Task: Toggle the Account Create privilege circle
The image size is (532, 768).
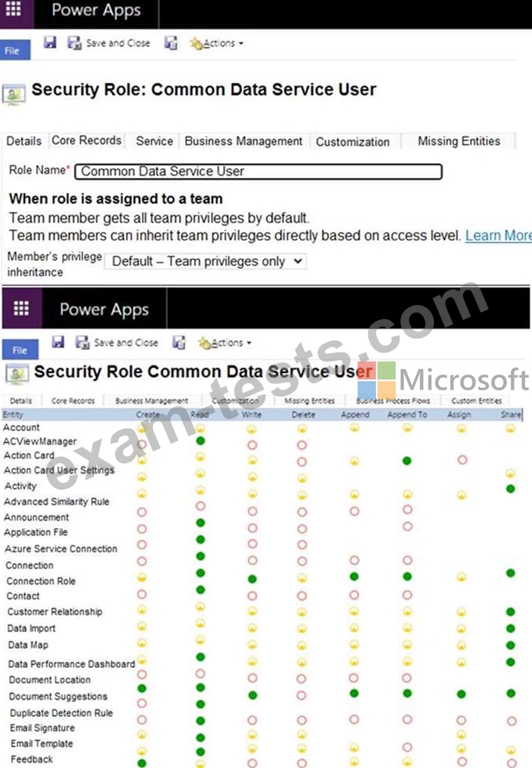Action: click(142, 429)
